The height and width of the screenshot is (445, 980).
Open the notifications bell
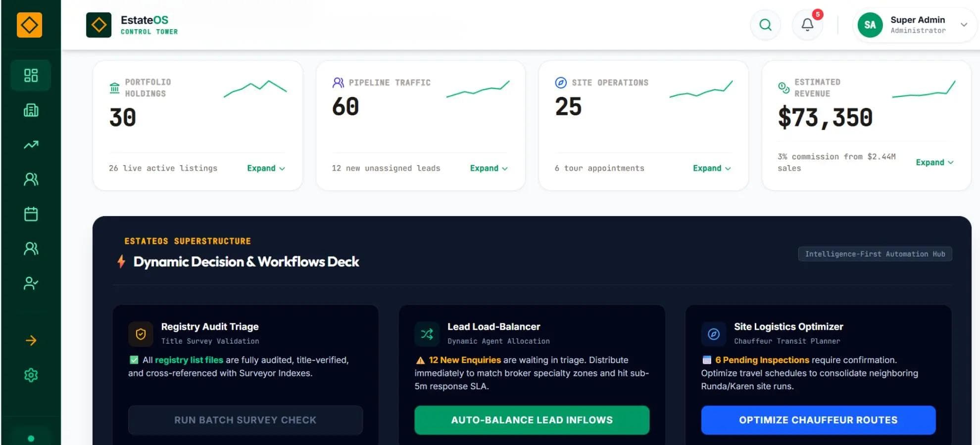point(807,25)
